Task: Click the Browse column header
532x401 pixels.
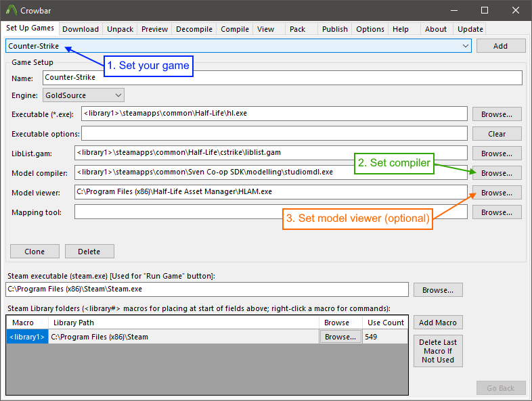Action: coord(340,323)
